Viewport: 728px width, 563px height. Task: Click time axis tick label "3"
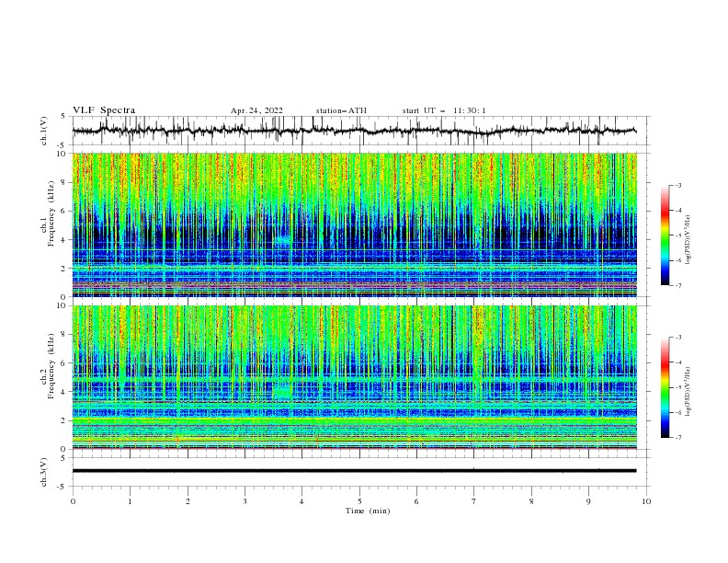point(245,501)
